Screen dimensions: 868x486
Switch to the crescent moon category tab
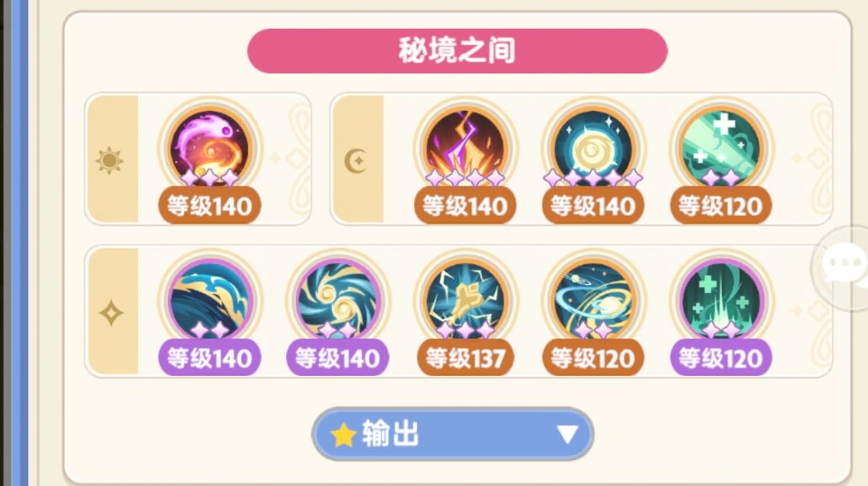click(358, 159)
